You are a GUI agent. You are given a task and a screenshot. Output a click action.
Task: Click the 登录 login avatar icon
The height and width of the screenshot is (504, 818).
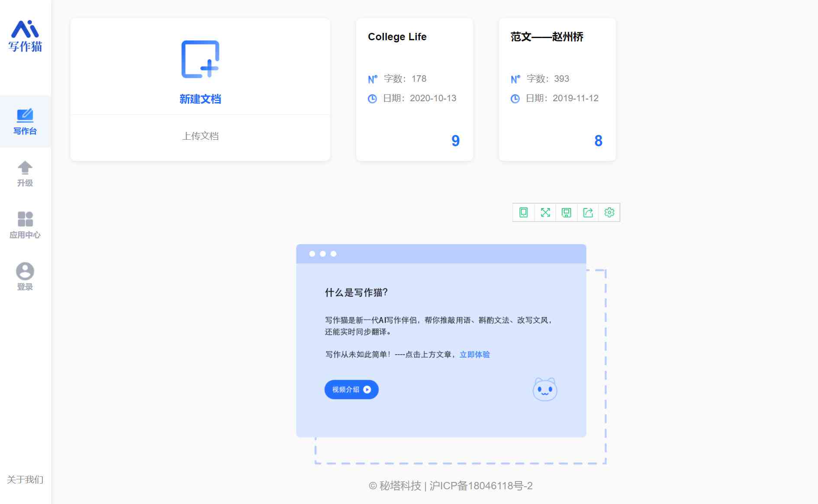point(25,271)
